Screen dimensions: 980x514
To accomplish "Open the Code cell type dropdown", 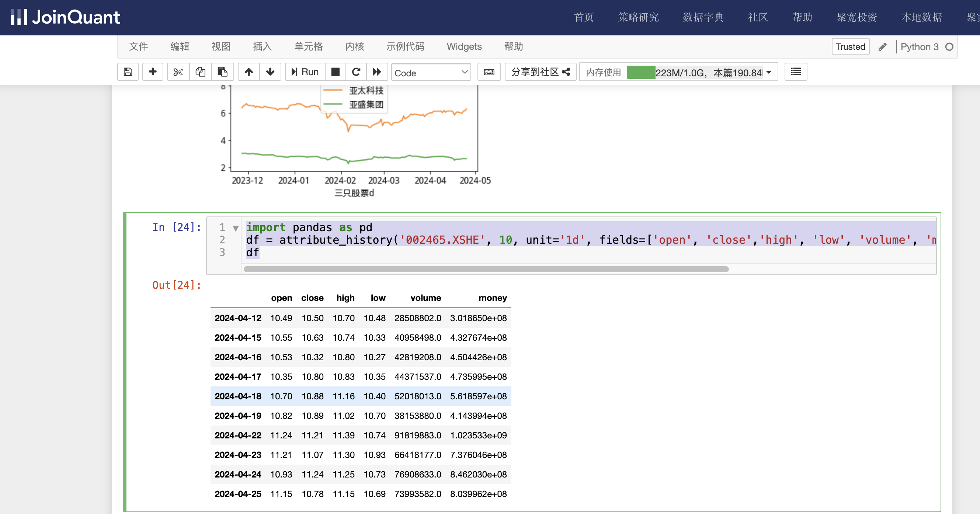I will pyautogui.click(x=431, y=72).
